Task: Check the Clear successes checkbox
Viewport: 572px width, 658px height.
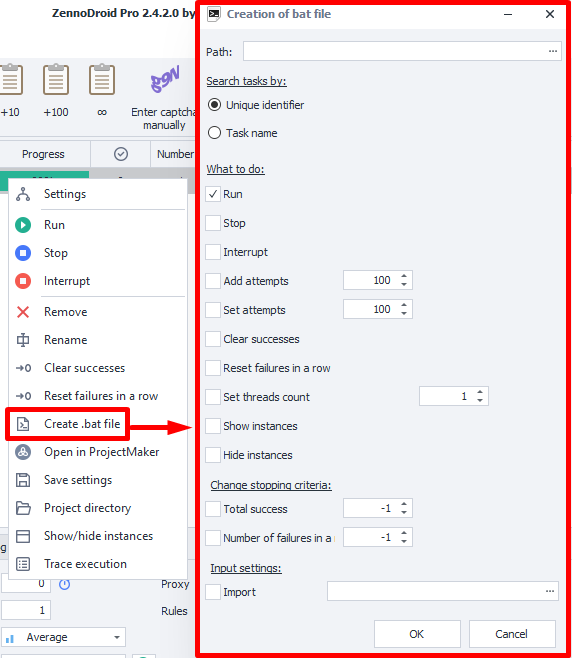Action: [x=213, y=339]
